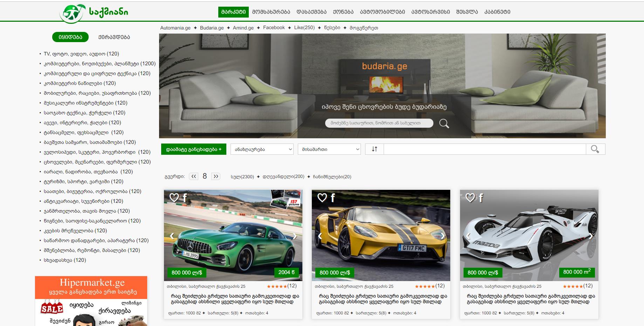644x326 pixels.
Task: Click the Like(250) link
Action: 304,27
